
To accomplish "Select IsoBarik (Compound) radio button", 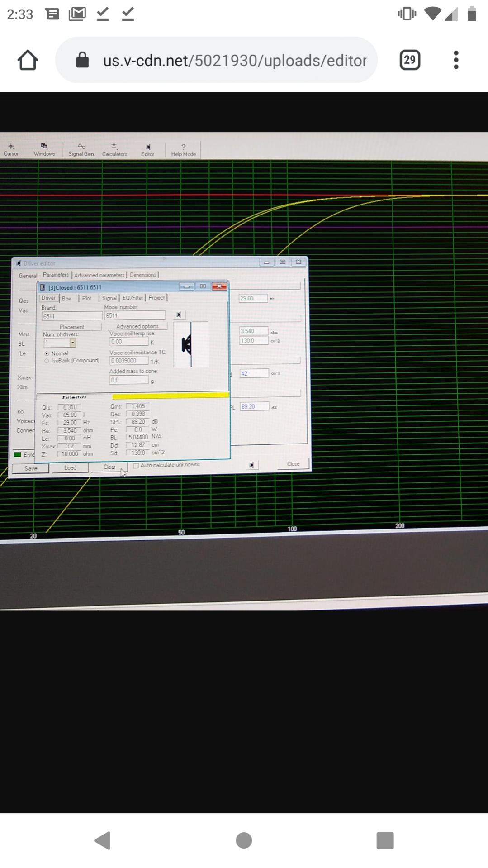I will (x=47, y=361).
